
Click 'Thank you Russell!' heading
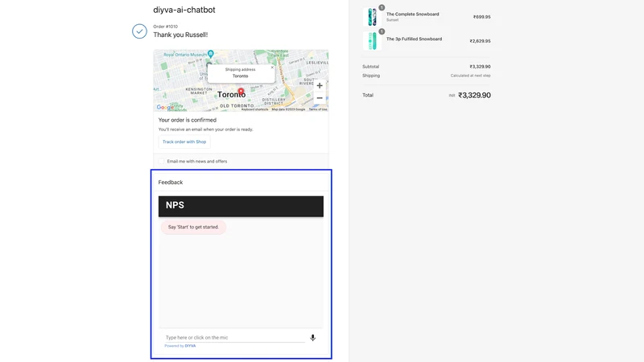pyautogui.click(x=180, y=35)
